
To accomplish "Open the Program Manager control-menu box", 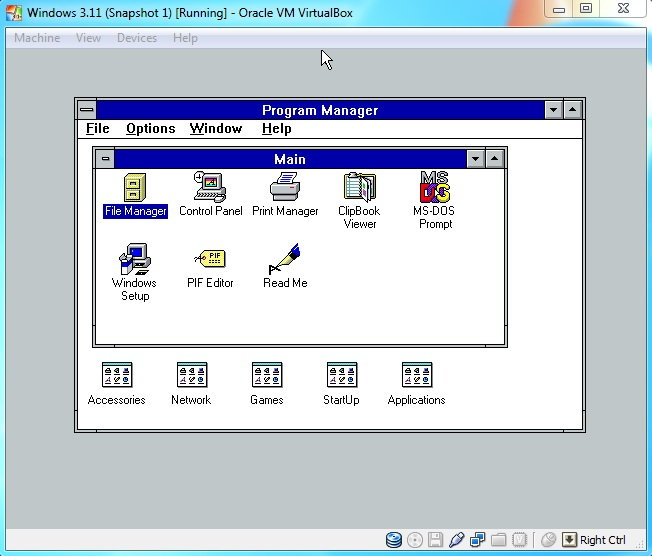I will coord(87,110).
